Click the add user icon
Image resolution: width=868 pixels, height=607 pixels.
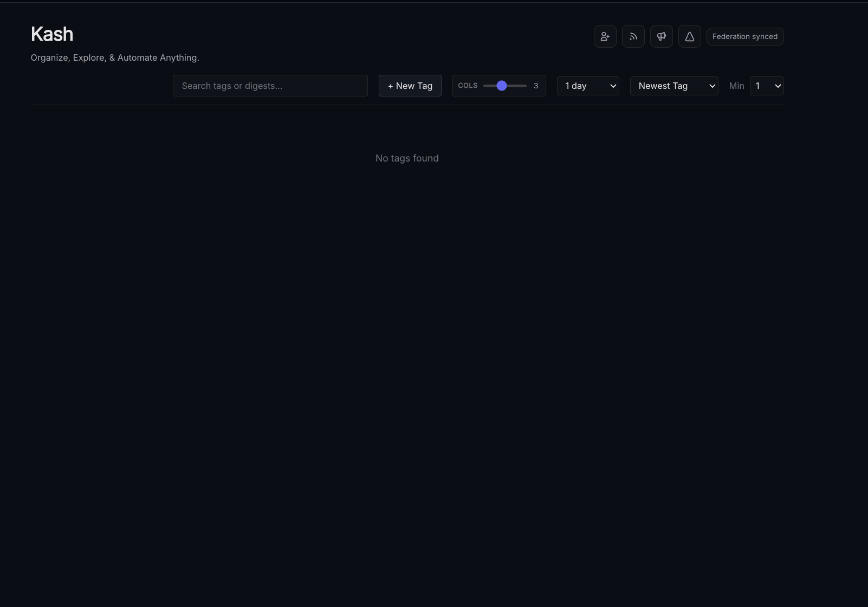(605, 37)
